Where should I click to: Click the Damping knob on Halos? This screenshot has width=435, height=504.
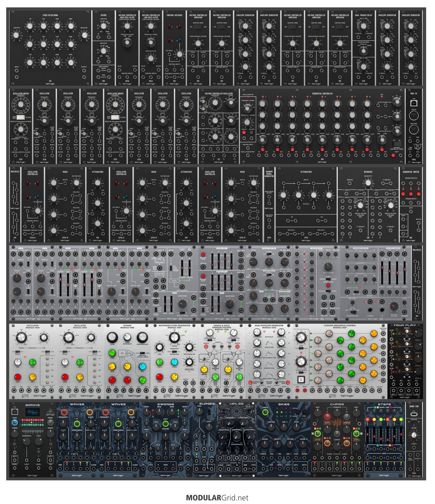tap(236, 436)
